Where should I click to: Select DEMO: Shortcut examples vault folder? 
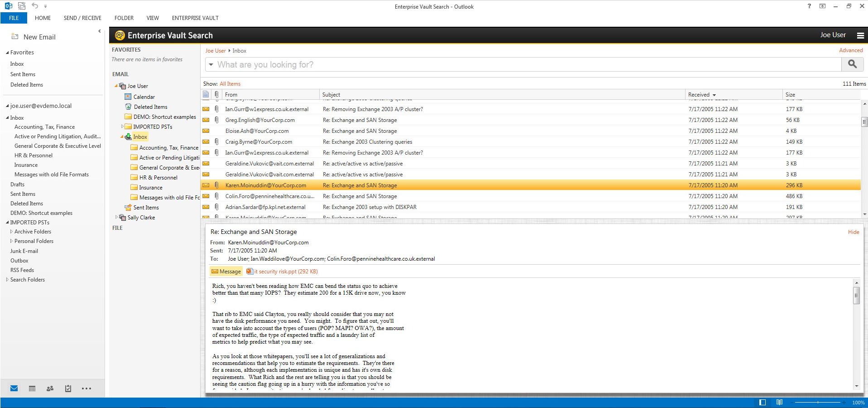point(164,117)
